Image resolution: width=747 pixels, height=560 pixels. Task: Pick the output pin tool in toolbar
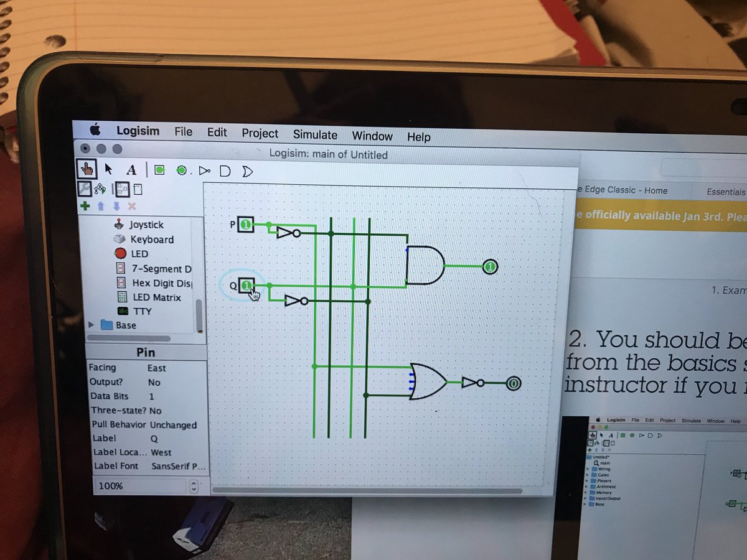(x=181, y=170)
